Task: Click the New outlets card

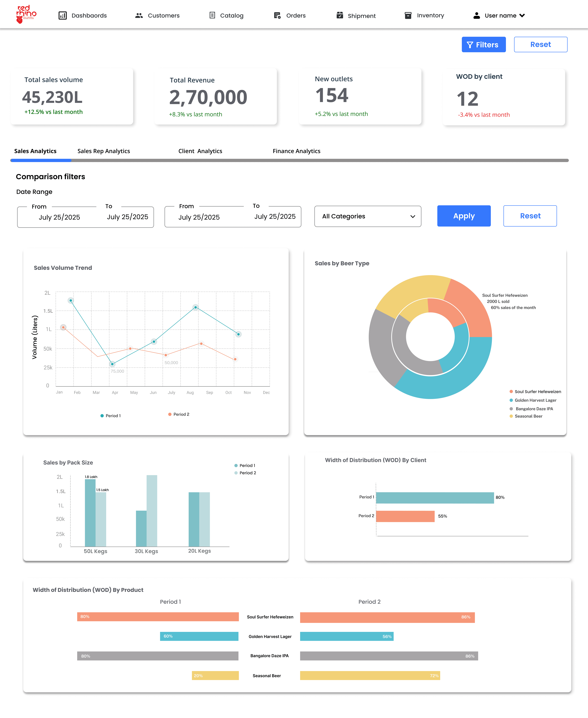Action: [360, 96]
